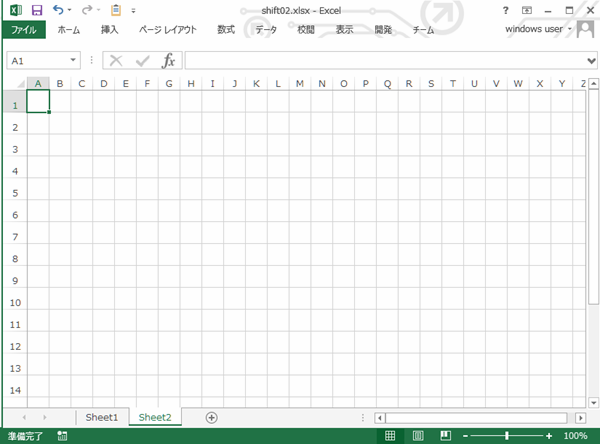Open the Undo history dropdown arrow
This screenshot has width=600, height=444.
pyautogui.click(x=71, y=10)
